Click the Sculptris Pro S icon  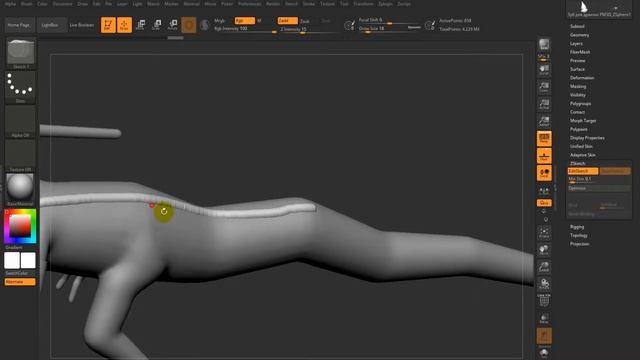coord(205,25)
